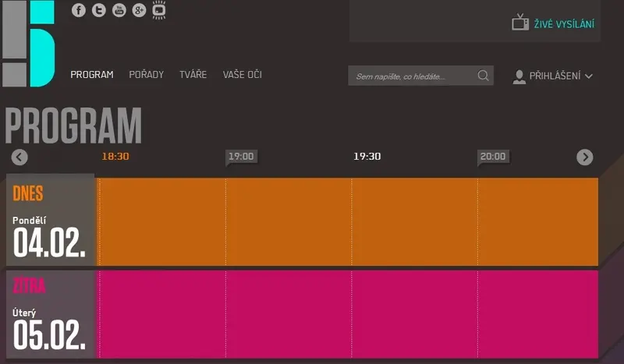Go to the TVÁŘE section
624x364 pixels.
(193, 74)
